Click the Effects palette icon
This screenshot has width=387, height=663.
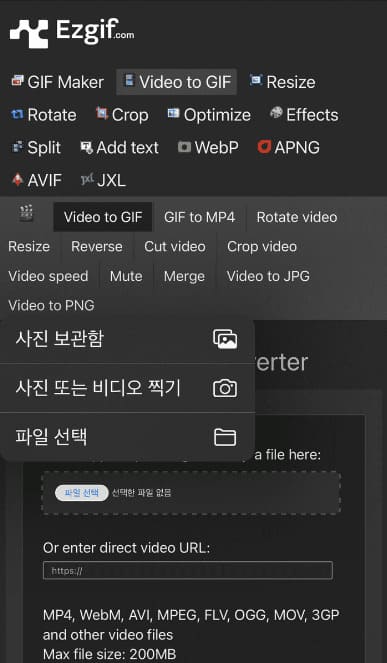[276, 112]
